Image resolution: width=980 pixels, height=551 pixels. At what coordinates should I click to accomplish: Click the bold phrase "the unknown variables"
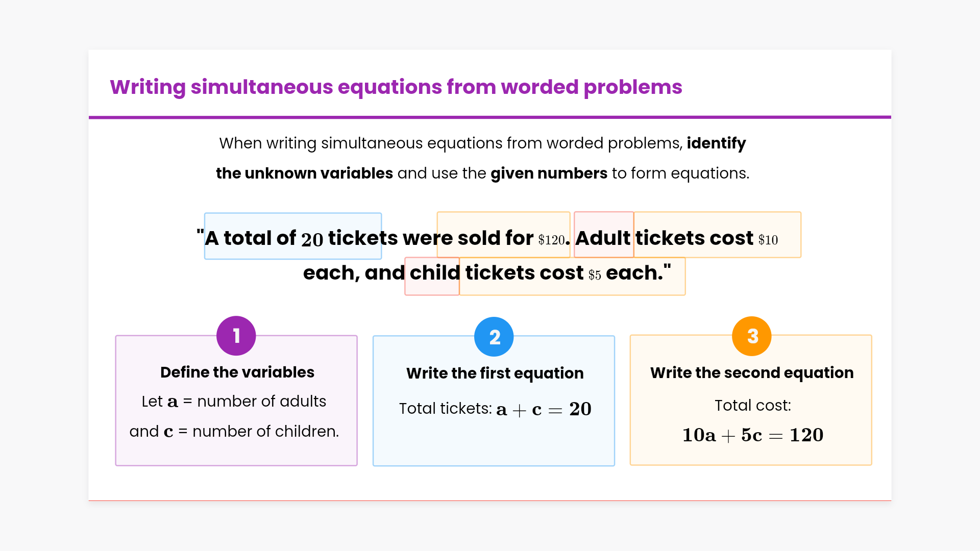click(304, 173)
